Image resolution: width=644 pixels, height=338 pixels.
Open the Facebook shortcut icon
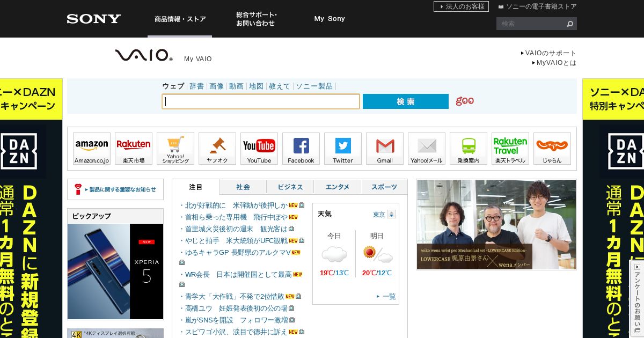[301, 149]
